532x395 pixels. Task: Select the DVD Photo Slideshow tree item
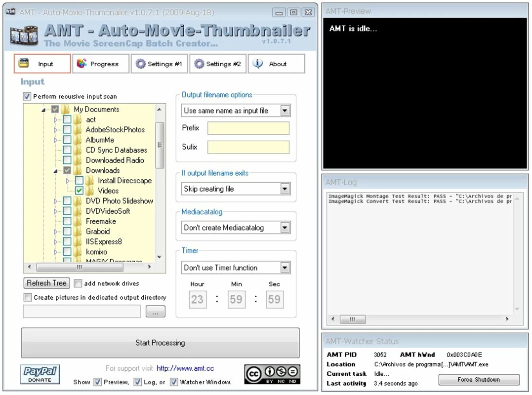click(120, 201)
